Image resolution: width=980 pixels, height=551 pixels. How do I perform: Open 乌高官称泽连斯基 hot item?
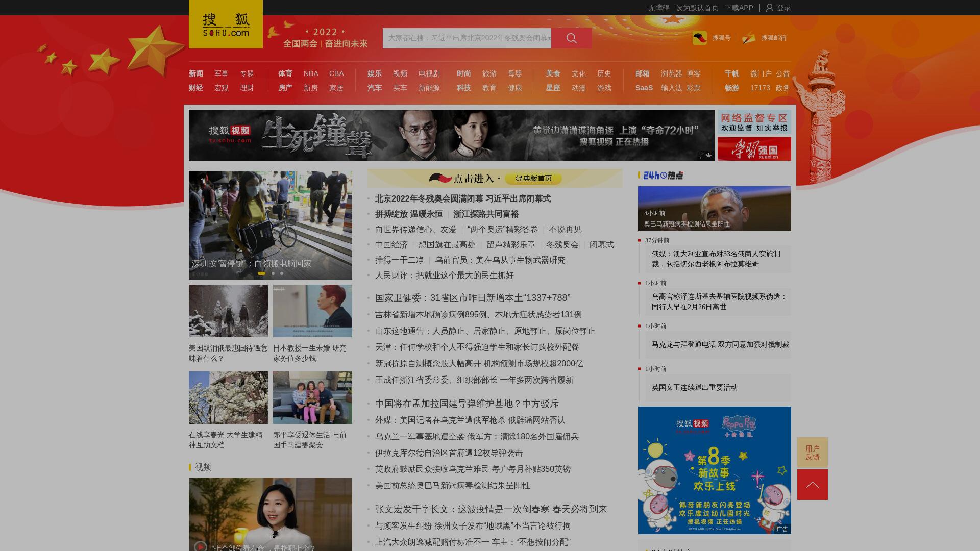(718, 302)
